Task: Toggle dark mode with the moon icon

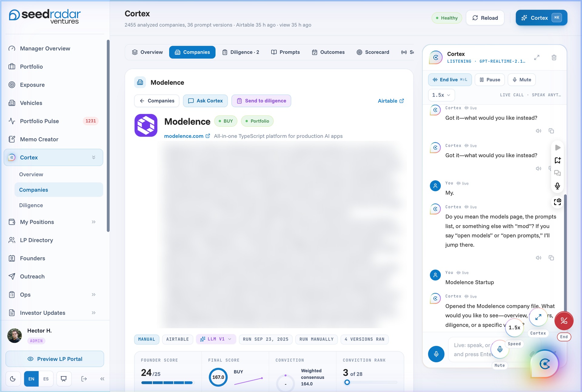Action: [x=13, y=379]
